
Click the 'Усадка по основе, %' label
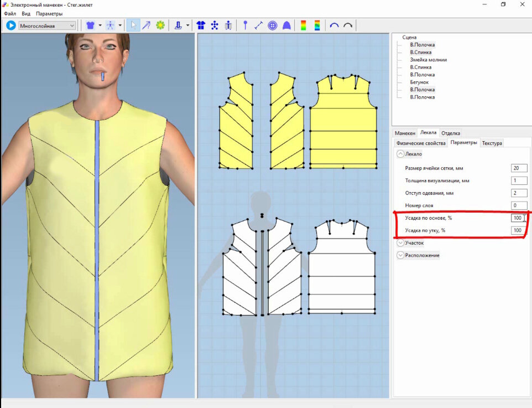tap(428, 218)
